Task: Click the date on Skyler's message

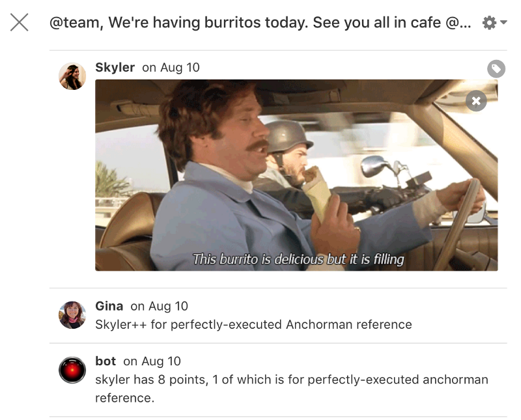Action: [x=171, y=68]
